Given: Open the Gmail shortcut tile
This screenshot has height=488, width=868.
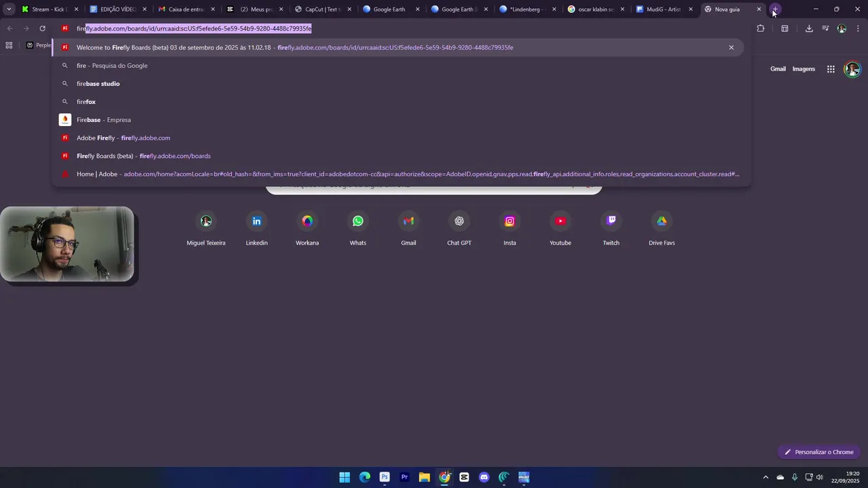Looking at the screenshot, I should coord(408,228).
